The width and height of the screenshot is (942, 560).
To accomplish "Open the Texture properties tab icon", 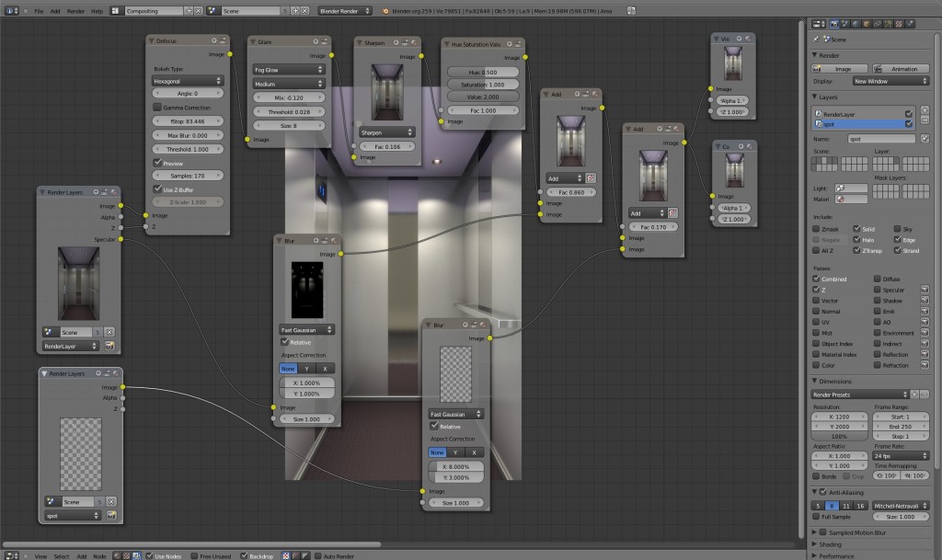I will [x=899, y=24].
